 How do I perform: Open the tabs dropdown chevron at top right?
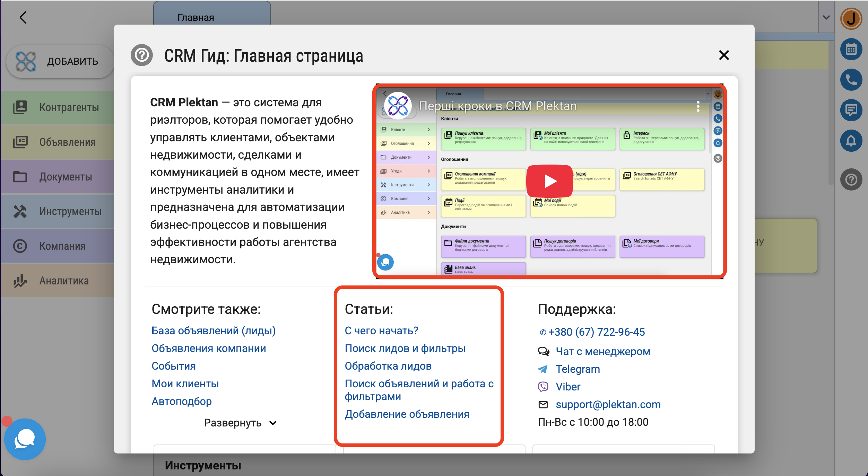point(826,17)
